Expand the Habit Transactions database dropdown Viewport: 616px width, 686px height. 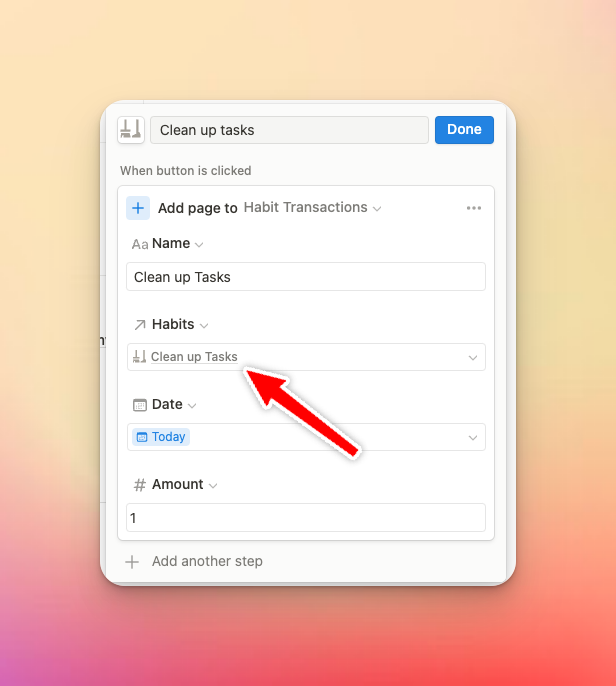(377, 209)
